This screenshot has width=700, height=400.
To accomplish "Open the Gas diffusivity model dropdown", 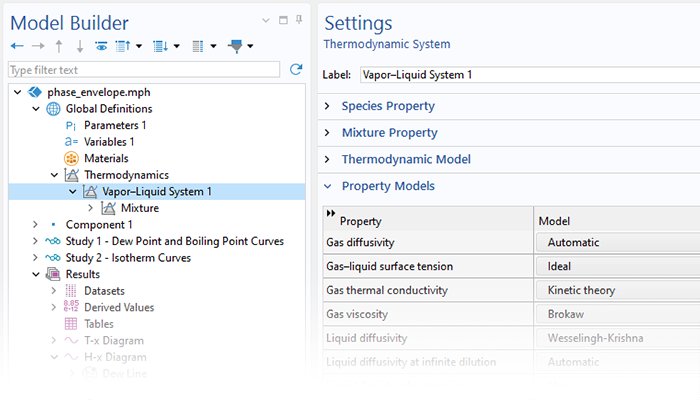I will point(618,242).
